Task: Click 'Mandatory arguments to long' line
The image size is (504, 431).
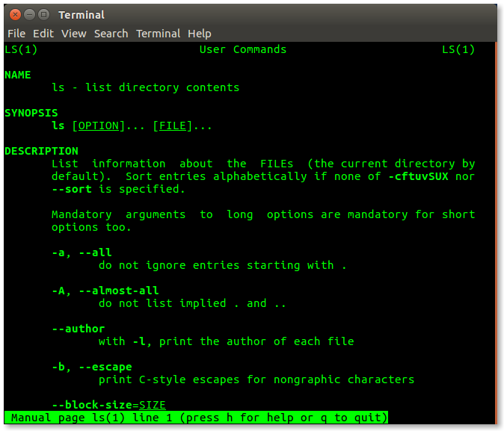Action: point(263,214)
